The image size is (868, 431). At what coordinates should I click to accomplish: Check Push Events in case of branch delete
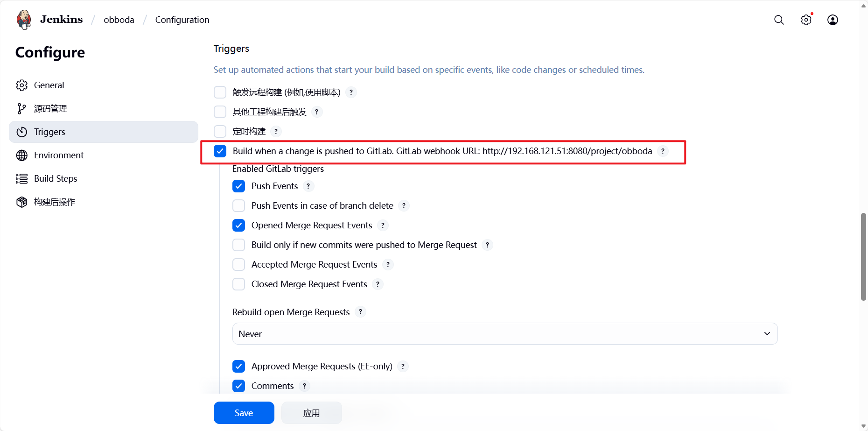click(x=239, y=206)
